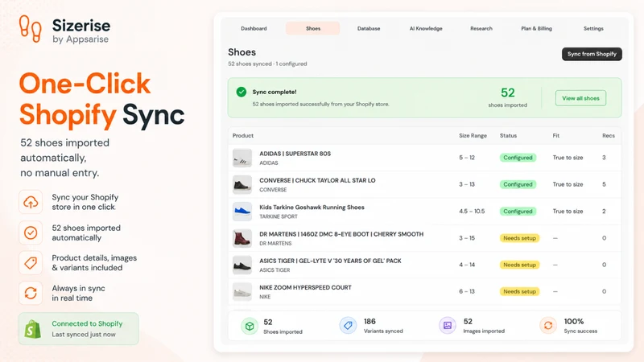This screenshot has height=362, width=644.
Task: Click 'True to size' in Converse row
Action: coord(568,184)
